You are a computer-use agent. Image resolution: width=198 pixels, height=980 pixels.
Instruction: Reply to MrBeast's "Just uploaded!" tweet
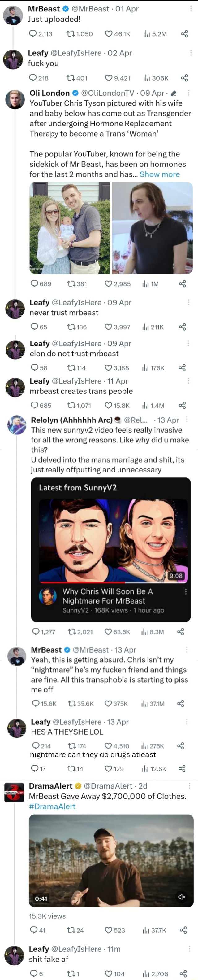coord(33,34)
